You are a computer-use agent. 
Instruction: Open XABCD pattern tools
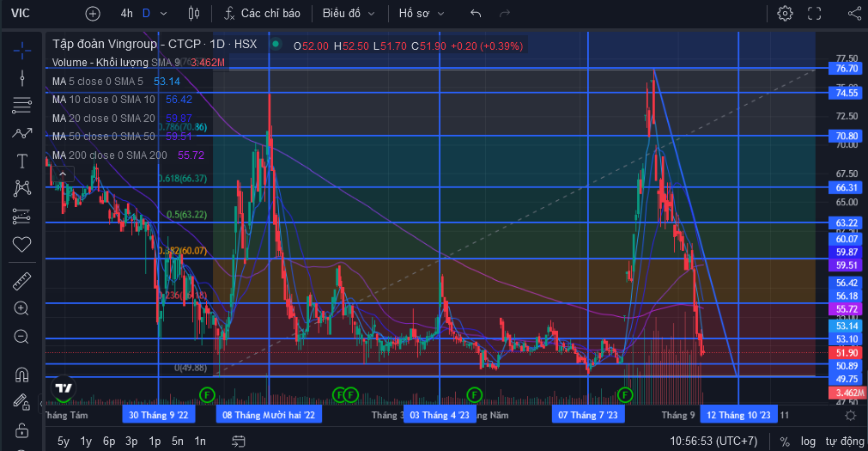pos(22,188)
